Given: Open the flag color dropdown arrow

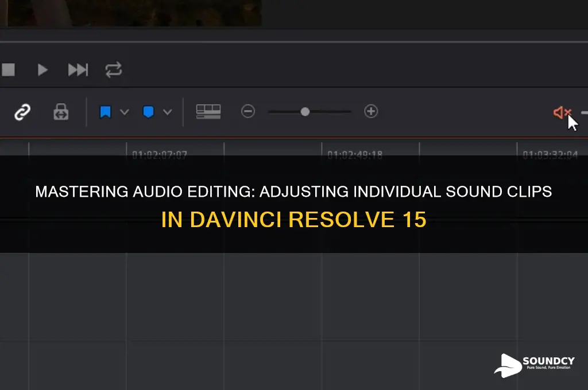Looking at the screenshot, I should coord(125,112).
